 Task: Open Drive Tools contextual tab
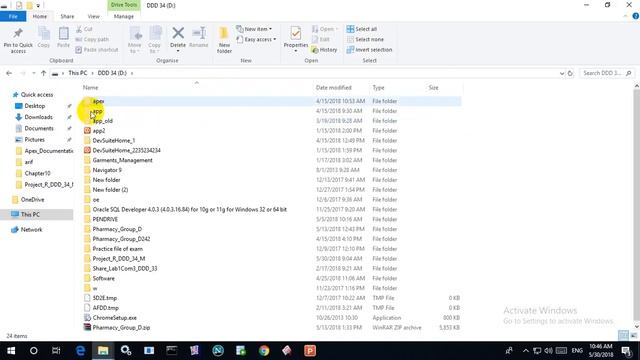tap(124, 5)
